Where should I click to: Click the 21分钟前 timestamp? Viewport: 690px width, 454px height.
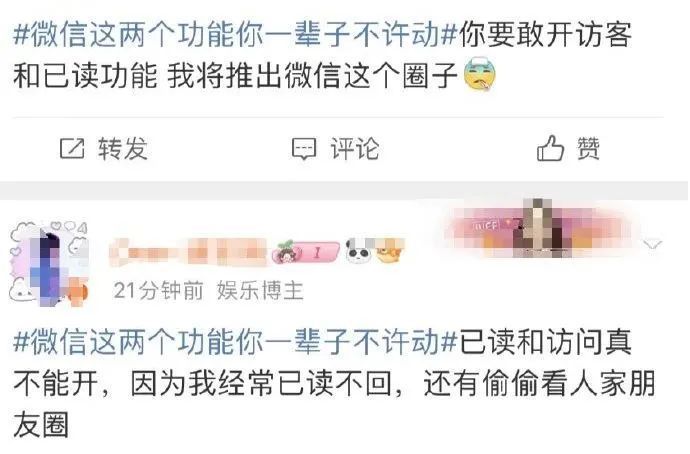(158, 291)
